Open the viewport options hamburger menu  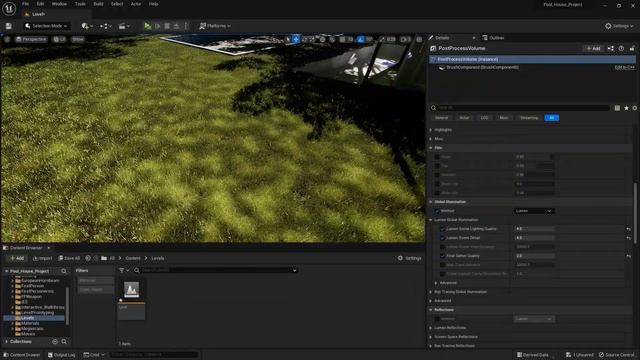pos(7,39)
